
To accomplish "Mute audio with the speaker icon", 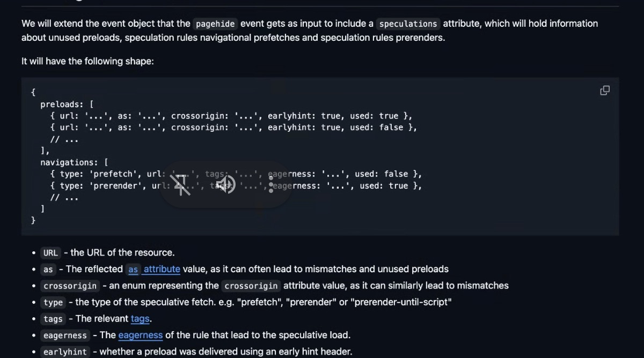I will tap(226, 185).
